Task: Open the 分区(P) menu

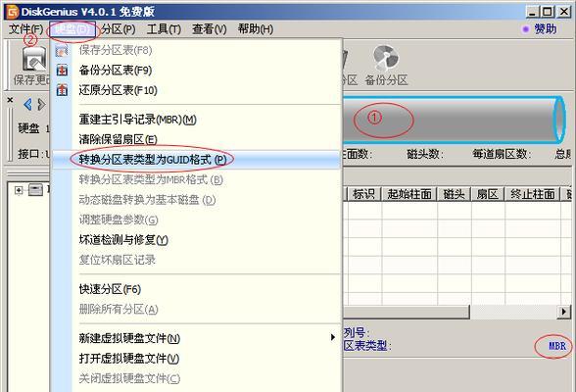Action: (x=119, y=29)
